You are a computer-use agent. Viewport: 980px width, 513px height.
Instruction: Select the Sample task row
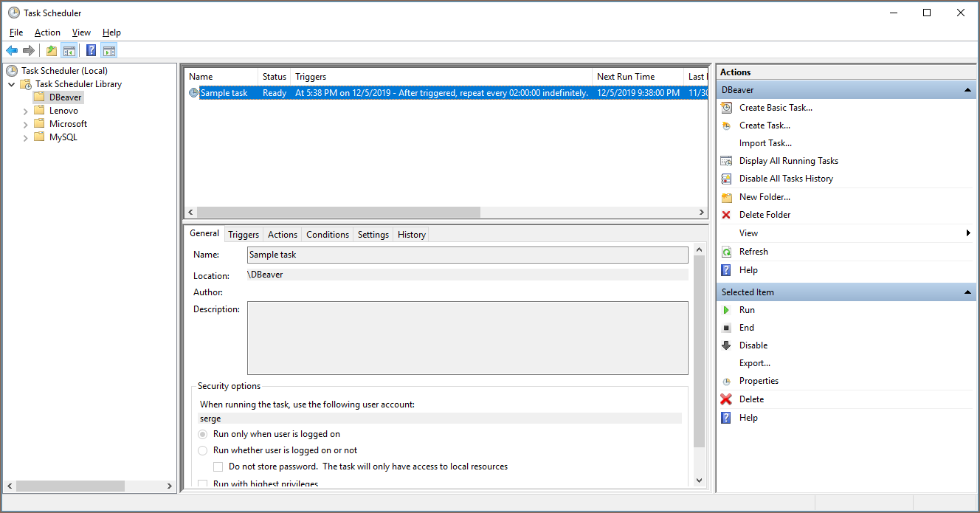(x=224, y=93)
